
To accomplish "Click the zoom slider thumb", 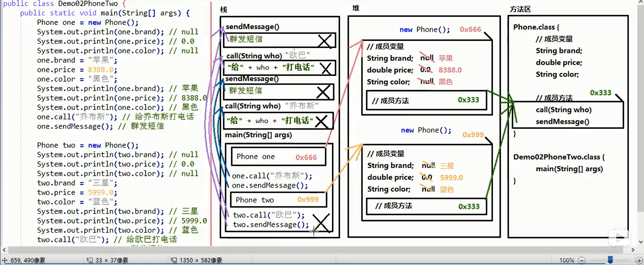I will [x=610, y=260].
